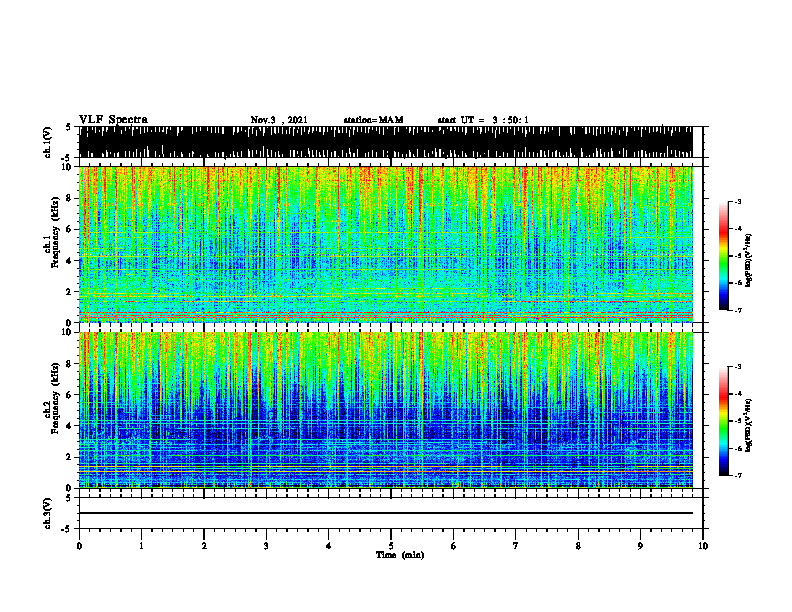Click time axis tick label "3"
The width and height of the screenshot is (792, 612).
click(x=266, y=546)
